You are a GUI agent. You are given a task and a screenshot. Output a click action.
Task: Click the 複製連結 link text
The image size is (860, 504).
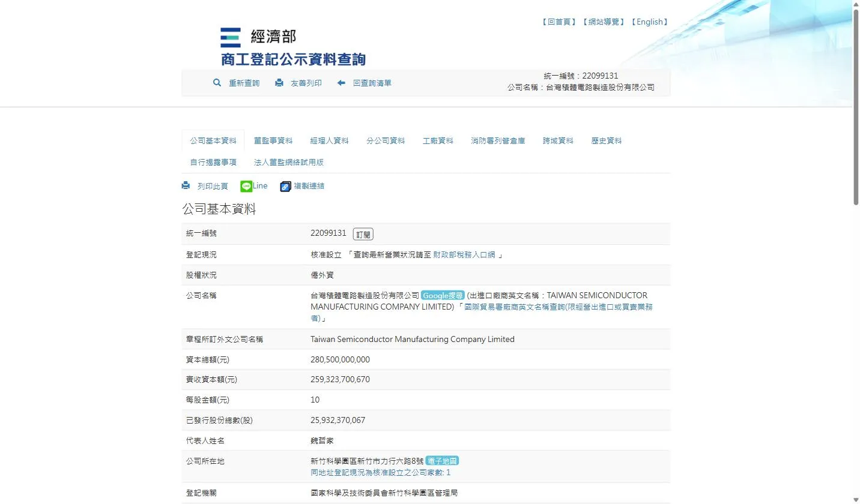309,186
